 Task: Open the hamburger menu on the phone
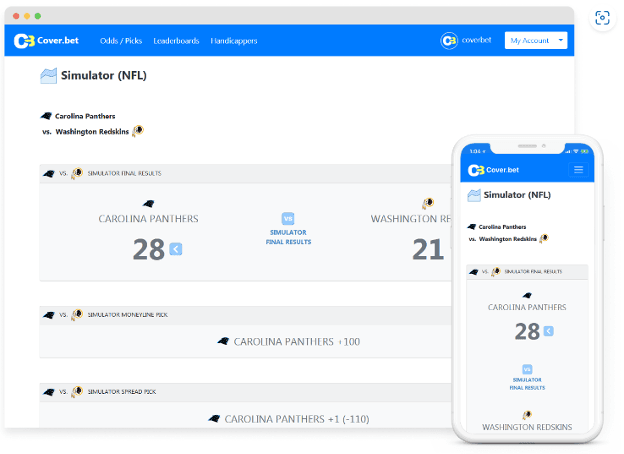579,170
